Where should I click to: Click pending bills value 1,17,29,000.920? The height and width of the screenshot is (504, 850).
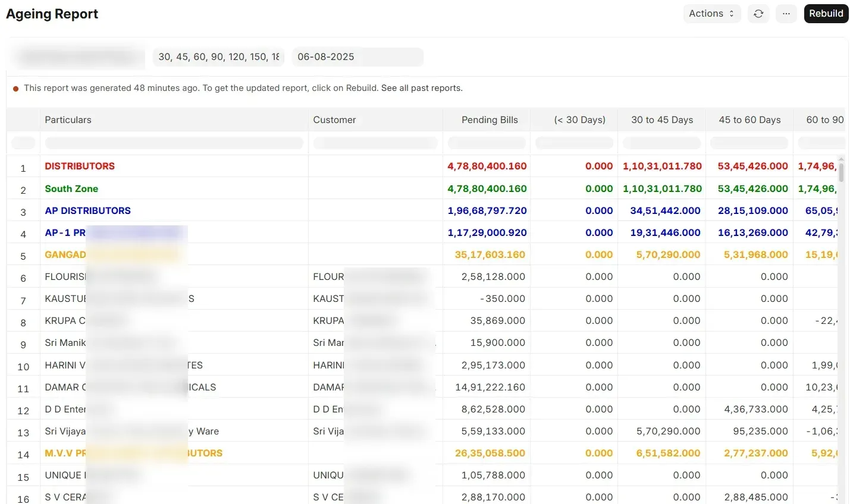point(487,232)
